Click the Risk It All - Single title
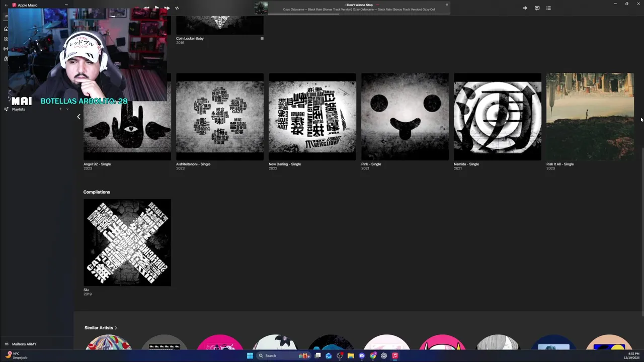 pyautogui.click(x=560, y=164)
